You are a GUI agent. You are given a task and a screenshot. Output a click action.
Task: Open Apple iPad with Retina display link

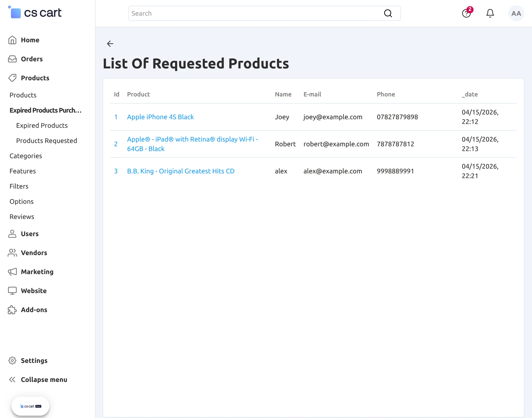(192, 144)
